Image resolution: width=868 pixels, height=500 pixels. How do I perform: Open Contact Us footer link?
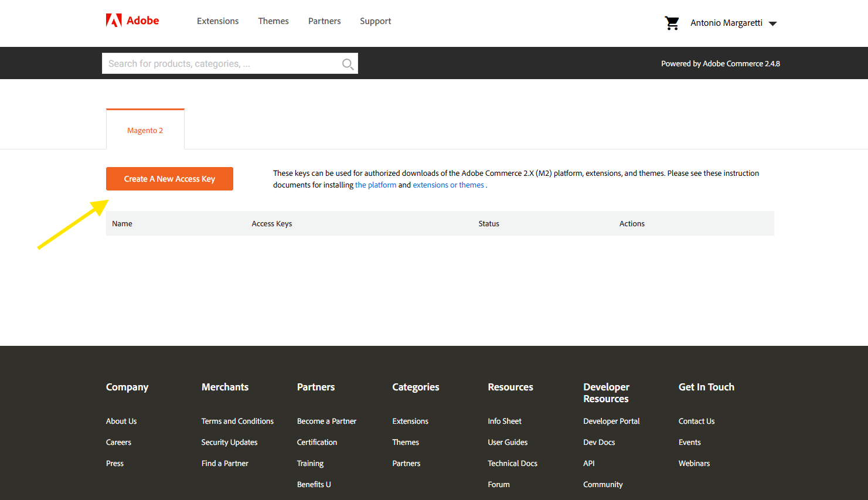(x=696, y=421)
